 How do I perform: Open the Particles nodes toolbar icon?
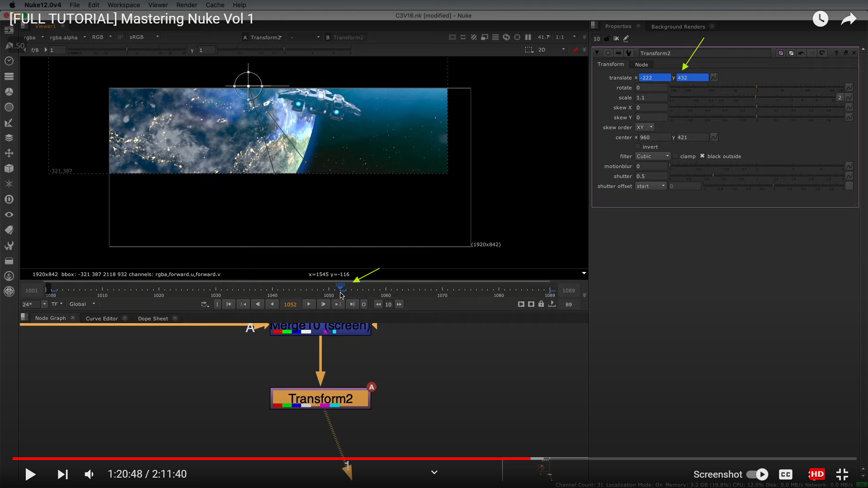coord(9,184)
